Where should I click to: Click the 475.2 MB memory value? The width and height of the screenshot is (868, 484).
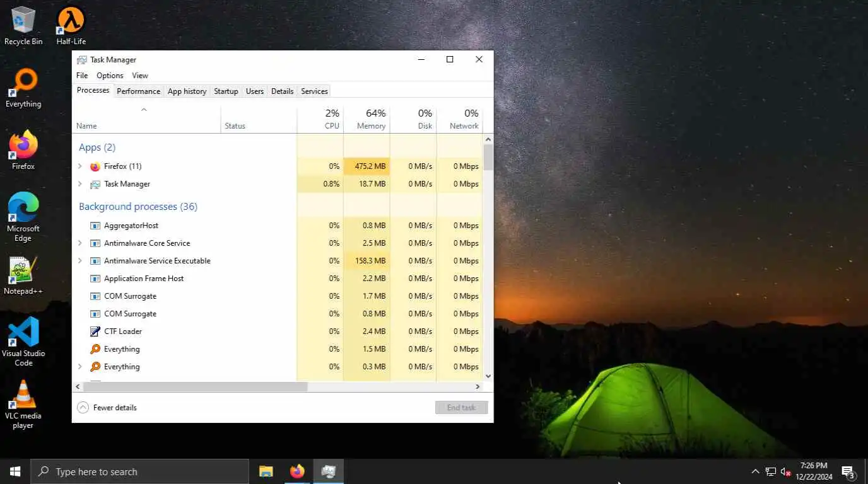[370, 166]
